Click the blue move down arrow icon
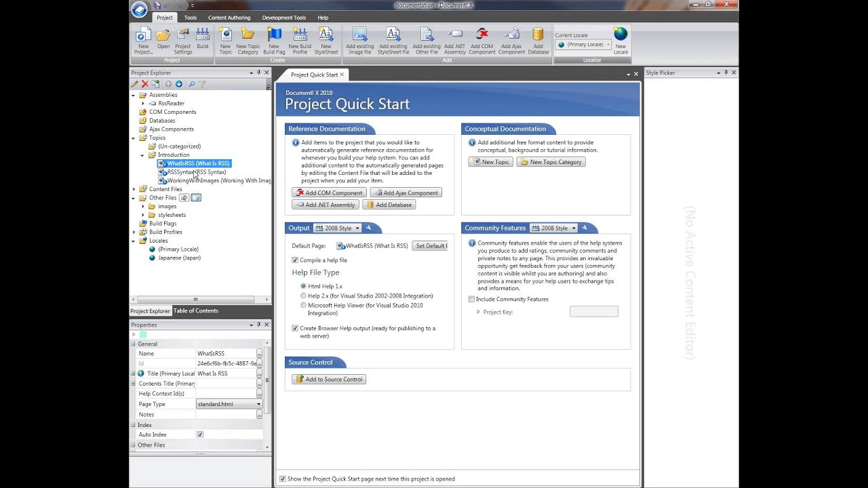The image size is (868, 488). [179, 84]
